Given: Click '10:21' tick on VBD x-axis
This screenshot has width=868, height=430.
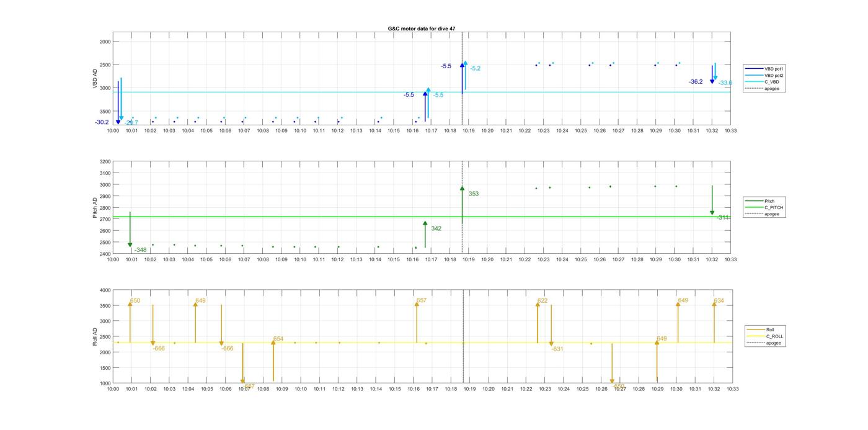Looking at the screenshot, I should click(x=506, y=130).
